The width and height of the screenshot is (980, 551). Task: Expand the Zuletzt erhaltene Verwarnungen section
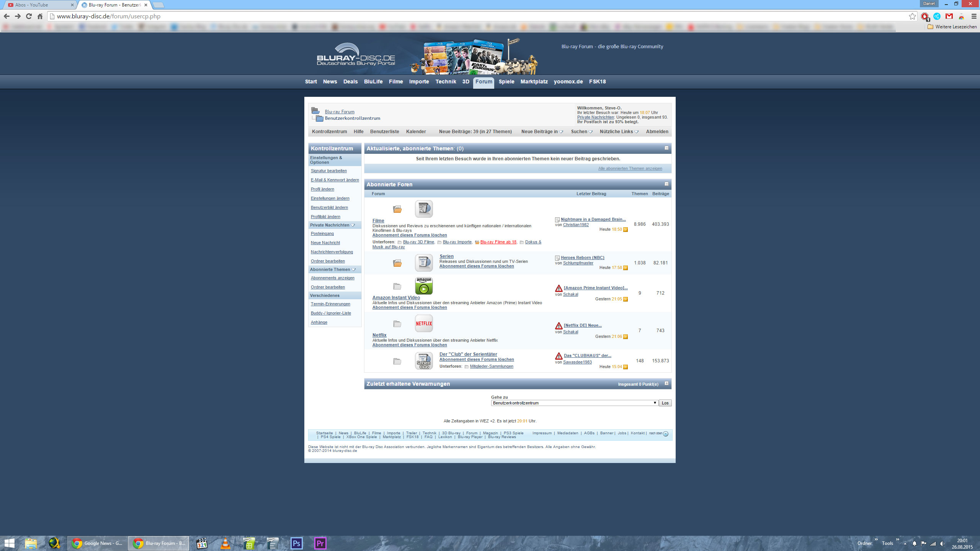point(666,383)
